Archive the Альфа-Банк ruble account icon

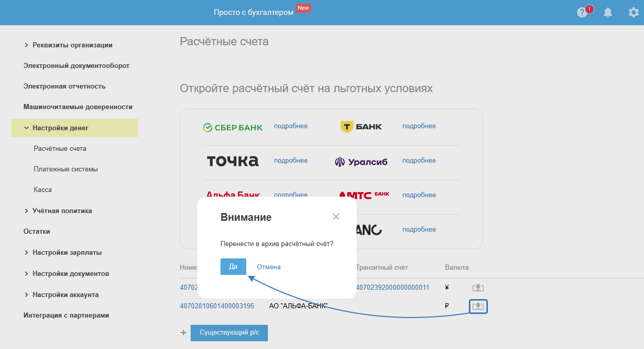pyautogui.click(x=478, y=307)
